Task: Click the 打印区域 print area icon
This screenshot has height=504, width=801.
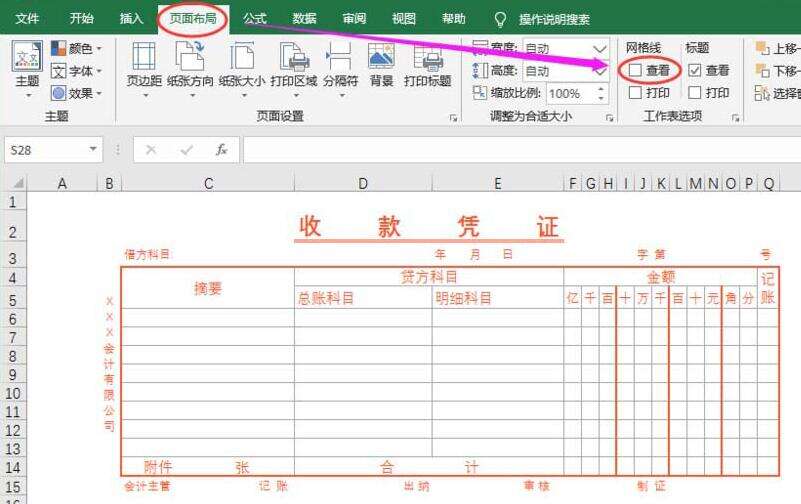Action: pos(294,56)
